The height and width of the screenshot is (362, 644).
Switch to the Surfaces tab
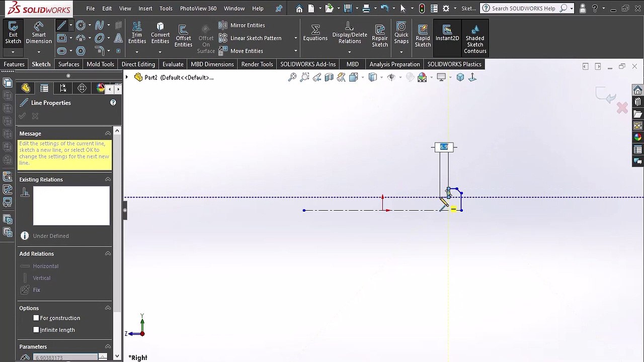pos(68,64)
